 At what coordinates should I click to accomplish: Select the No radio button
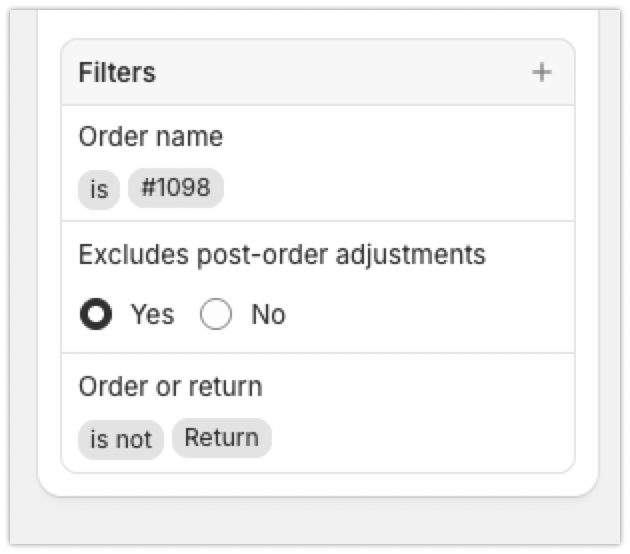tap(217, 315)
